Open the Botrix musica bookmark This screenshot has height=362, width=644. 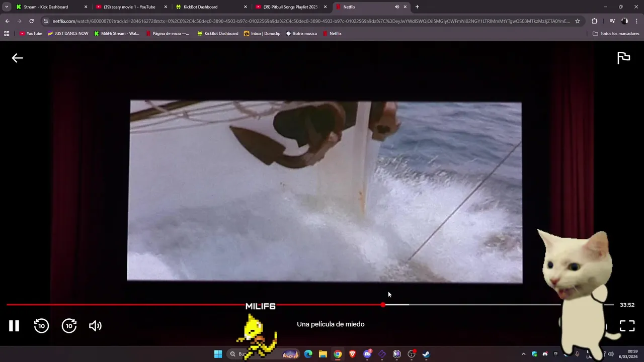(301, 34)
